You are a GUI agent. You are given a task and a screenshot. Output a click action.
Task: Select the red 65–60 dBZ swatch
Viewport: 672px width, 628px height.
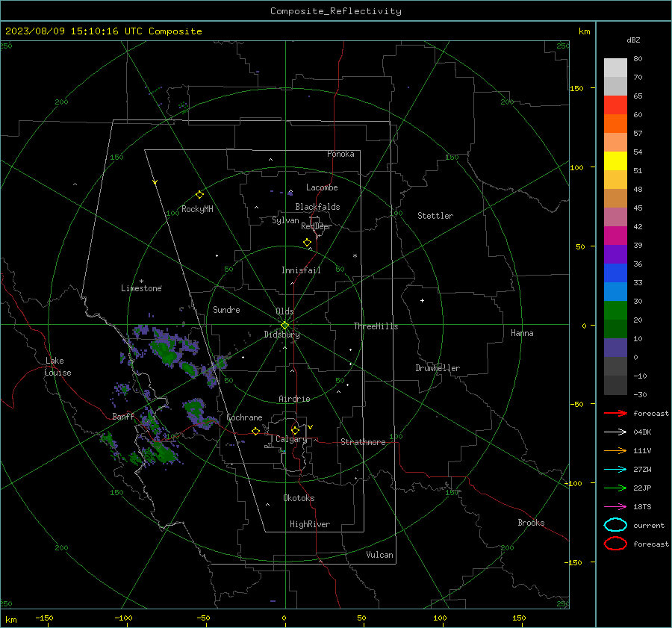(x=615, y=105)
